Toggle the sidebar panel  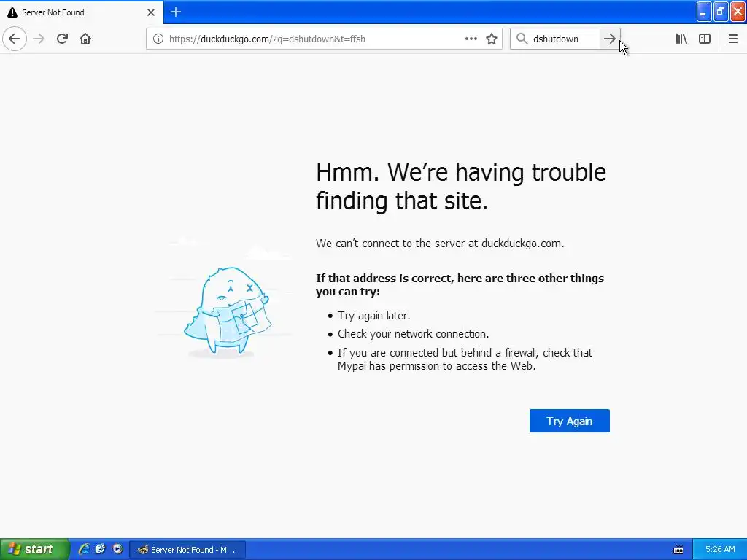tap(705, 39)
